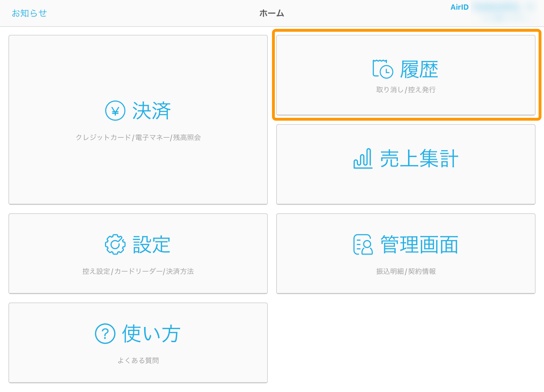The height and width of the screenshot is (392, 544).
Task: Open the 管理画面 management heading
Action: tap(419, 244)
